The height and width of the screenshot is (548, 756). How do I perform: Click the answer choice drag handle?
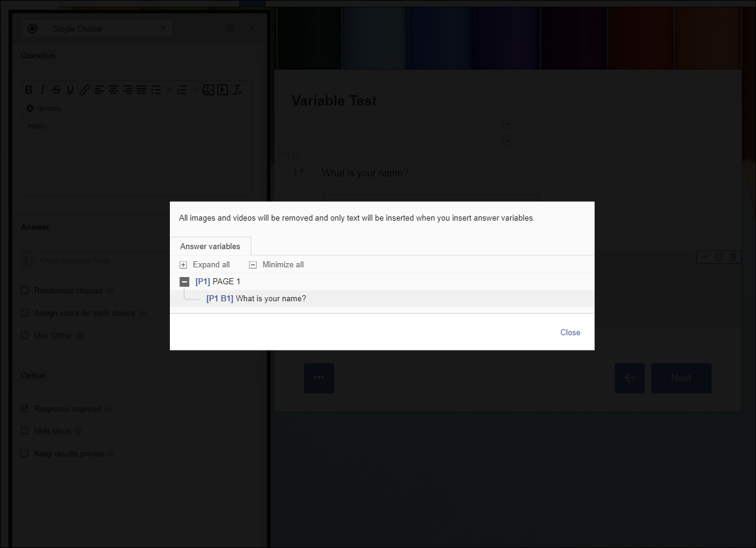[x=25, y=260]
